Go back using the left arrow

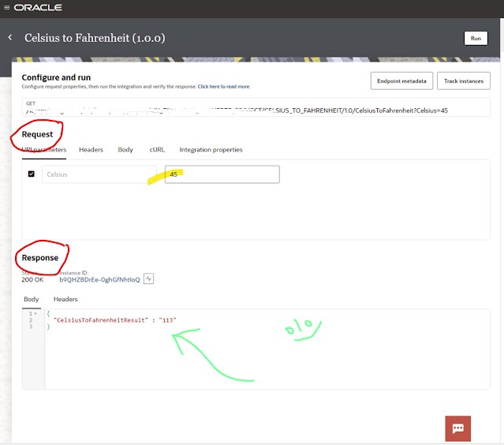tap(10, 38)
